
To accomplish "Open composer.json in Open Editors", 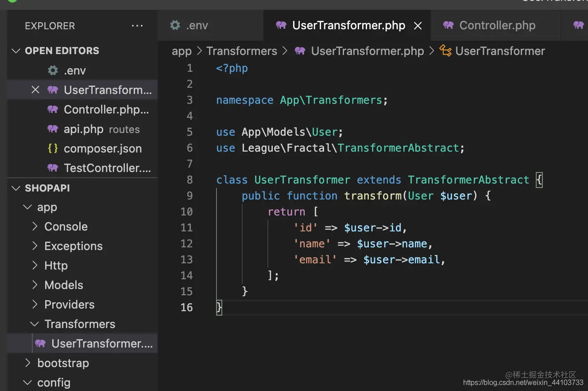I will [82, 149].
